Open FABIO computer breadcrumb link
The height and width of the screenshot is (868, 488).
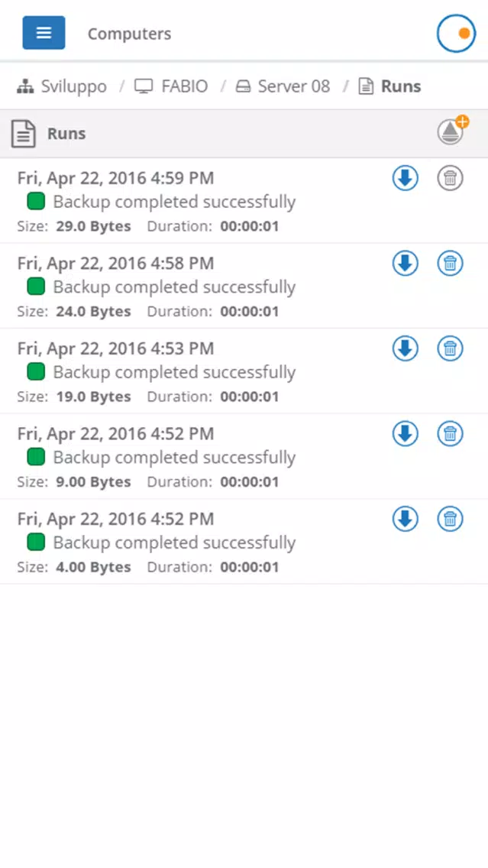point(171,86)
